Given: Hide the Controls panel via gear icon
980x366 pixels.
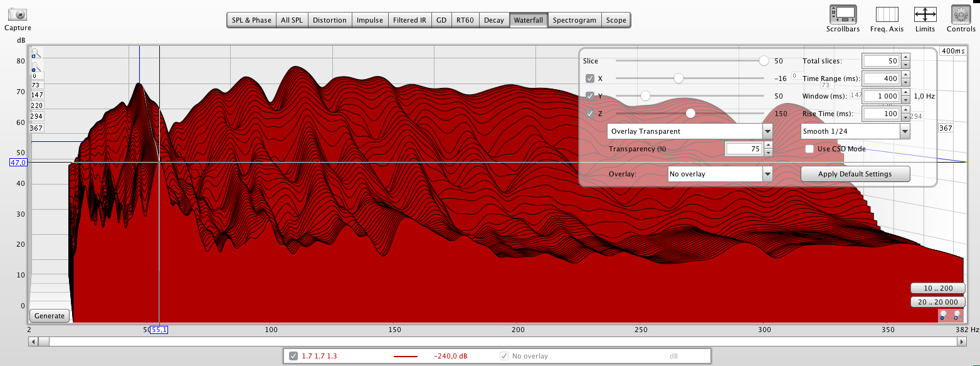Looking at the screenshot, I should tap(961, 14).
